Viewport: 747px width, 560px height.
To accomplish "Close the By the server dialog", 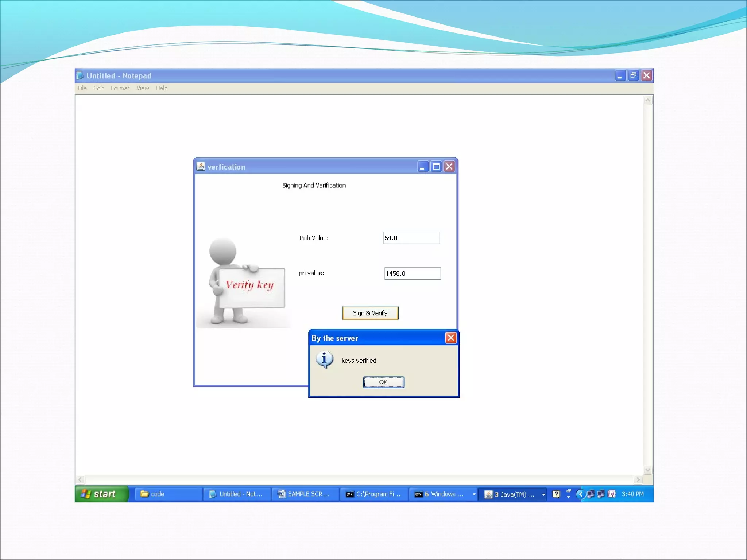I will (x=450, y=338).
